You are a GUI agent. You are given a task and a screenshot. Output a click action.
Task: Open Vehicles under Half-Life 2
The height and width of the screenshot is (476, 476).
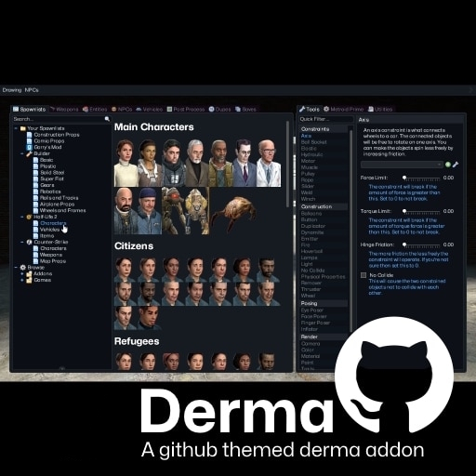(x=49, y=230)
